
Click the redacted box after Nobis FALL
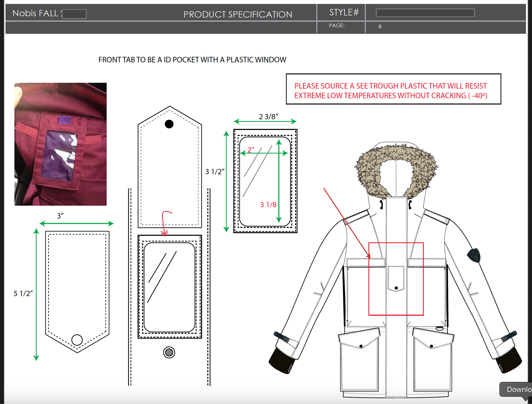pos(74,14)
